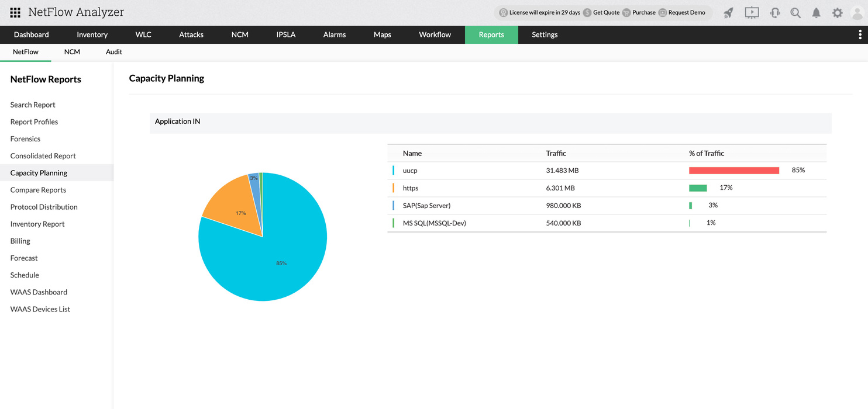The width and height of the screenshot is (868, 409).
Task: Open Compare Reports in sidebar
Action: (38, 190)
